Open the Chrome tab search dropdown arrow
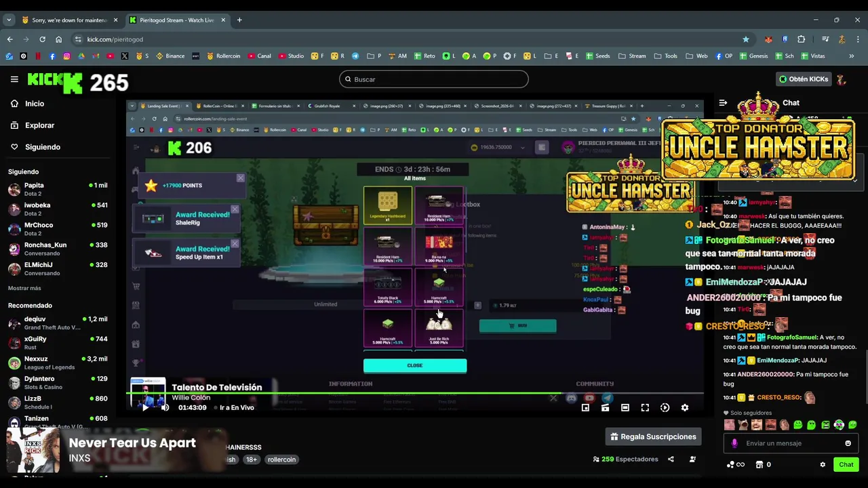The image size is (868, 488). coord(9,20)
